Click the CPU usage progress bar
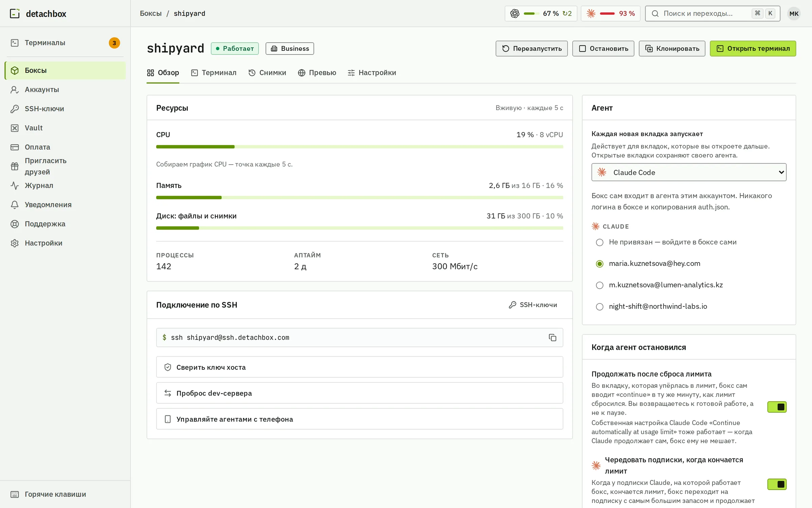The height and width of the screenshot is (508, 812). pyautogui.click(x=360, y=147)
